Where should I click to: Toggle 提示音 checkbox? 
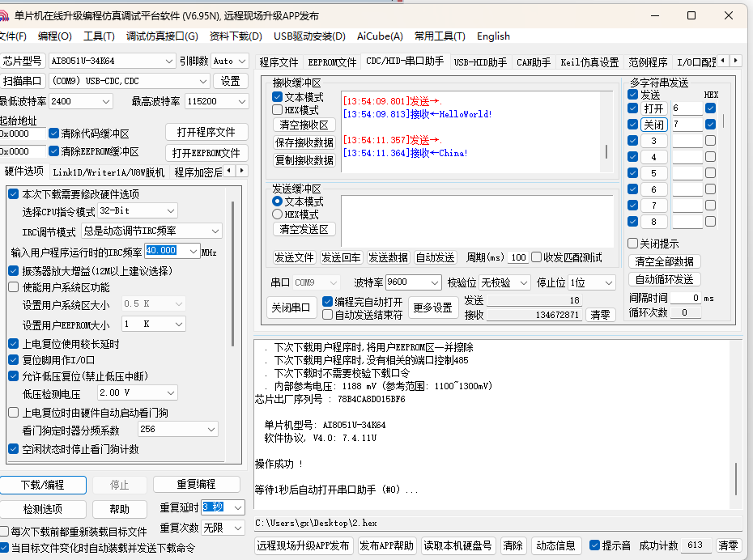(594, 545)
